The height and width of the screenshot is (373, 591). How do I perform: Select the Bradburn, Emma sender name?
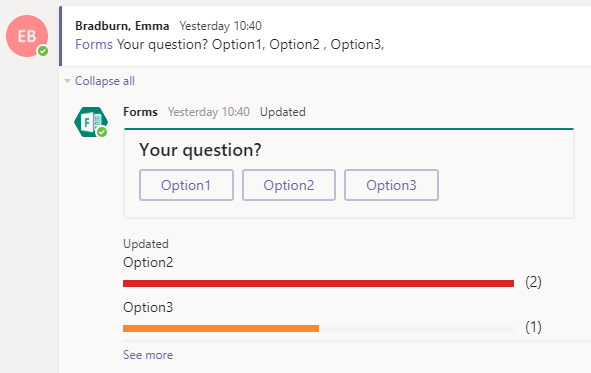coord(122,26)
